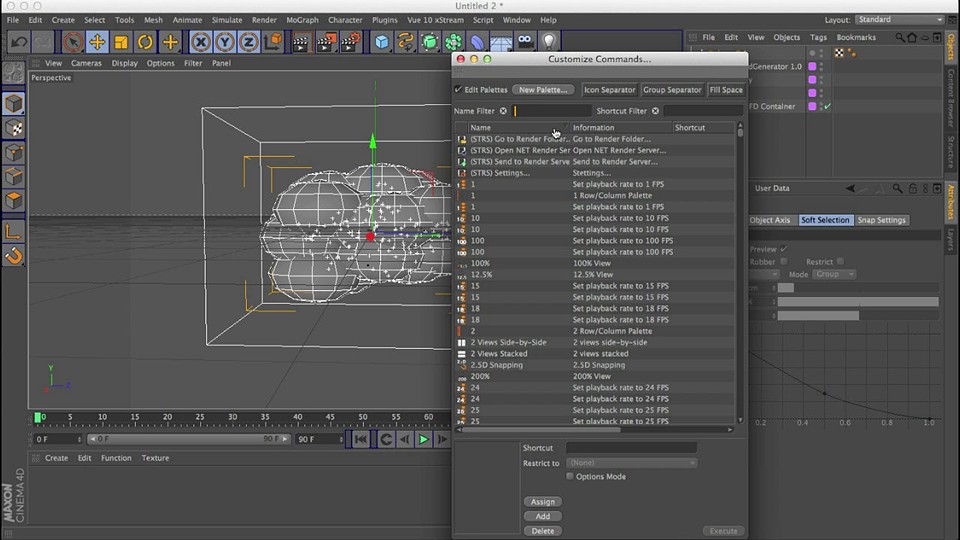Sort the list by Information column
The image size is (960, 540).
(x=621, y=127)
